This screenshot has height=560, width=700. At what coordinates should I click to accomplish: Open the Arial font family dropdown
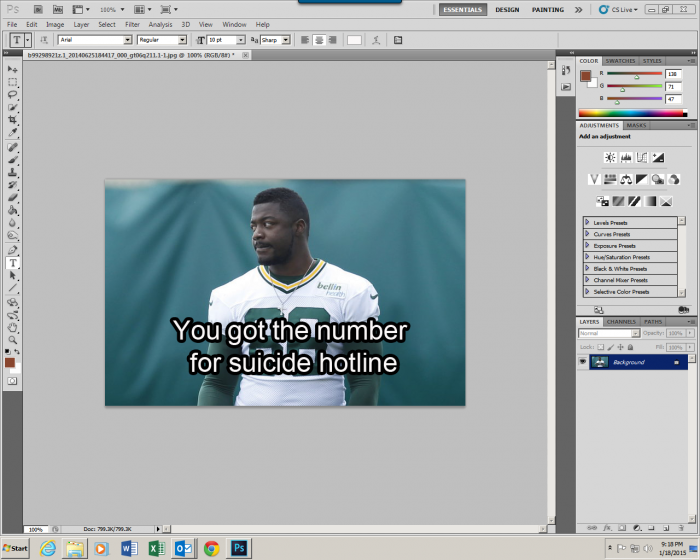point(127,40)
